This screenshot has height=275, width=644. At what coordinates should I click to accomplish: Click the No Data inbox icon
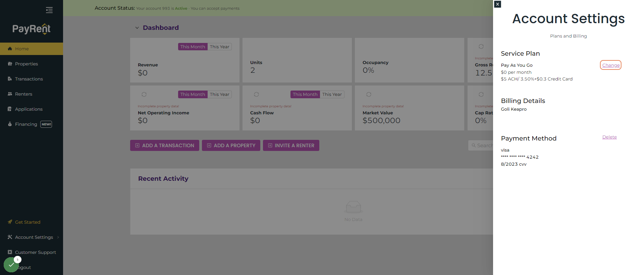[x=353, y=207]
